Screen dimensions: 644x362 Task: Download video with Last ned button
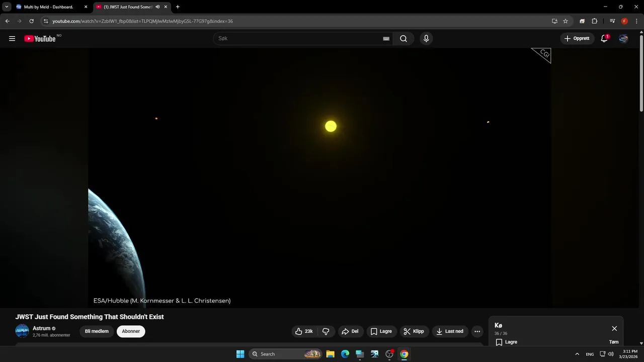[450, 331]
